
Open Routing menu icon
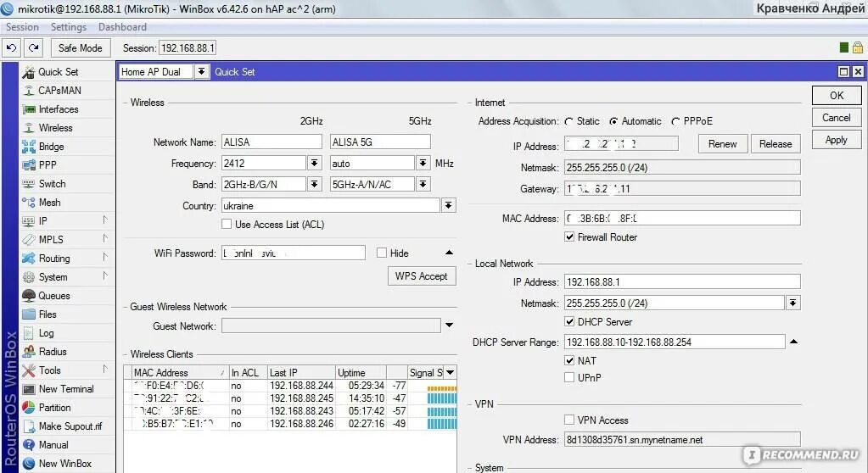click(28, 259)
